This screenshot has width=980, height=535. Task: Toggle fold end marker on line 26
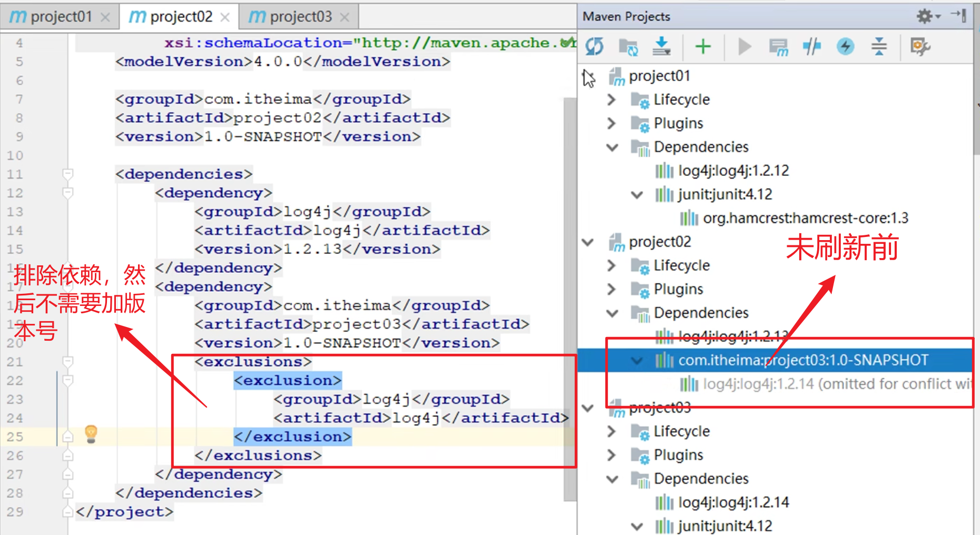pyautogui.click(x=67, y=455)
